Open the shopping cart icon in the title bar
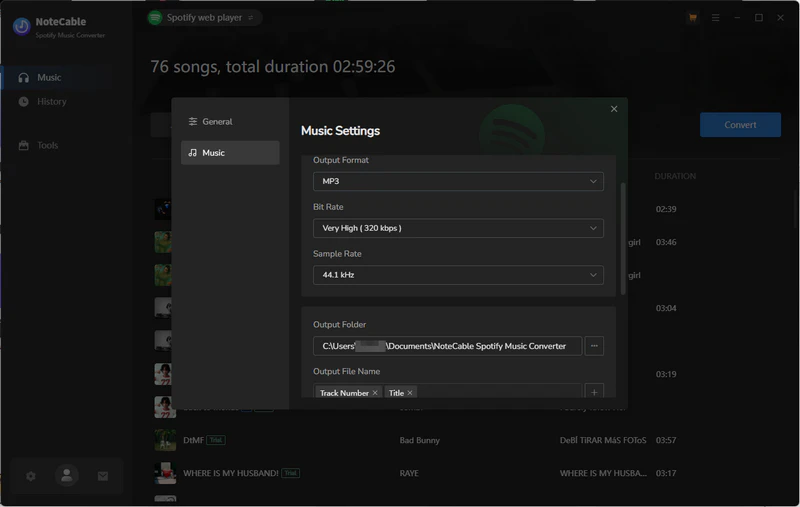The image size is (800, 507). [693, 17]
